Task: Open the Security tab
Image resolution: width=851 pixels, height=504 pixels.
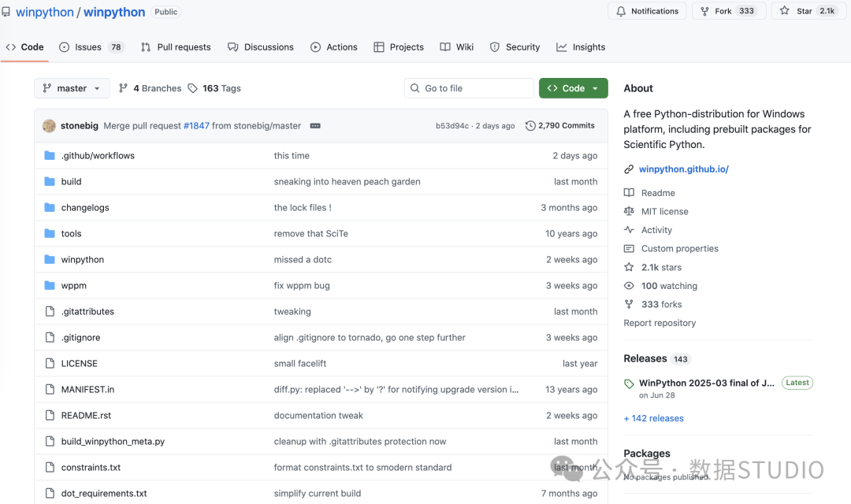Action: point(515,47)
